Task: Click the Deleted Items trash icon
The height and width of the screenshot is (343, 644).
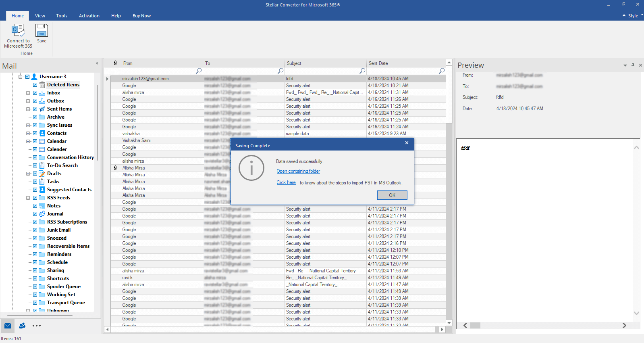Action: (42, 85)
